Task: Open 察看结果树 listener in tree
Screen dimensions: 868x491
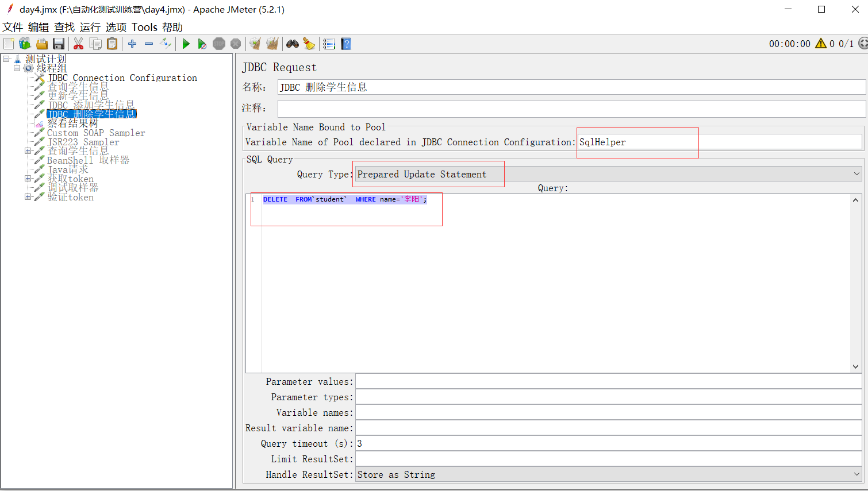Action: click(x=73, y=123)
